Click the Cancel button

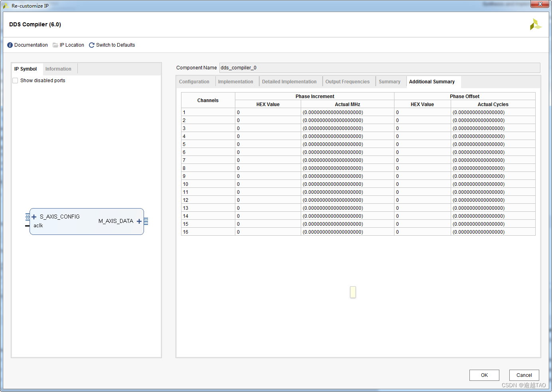[x=524, y=375]
